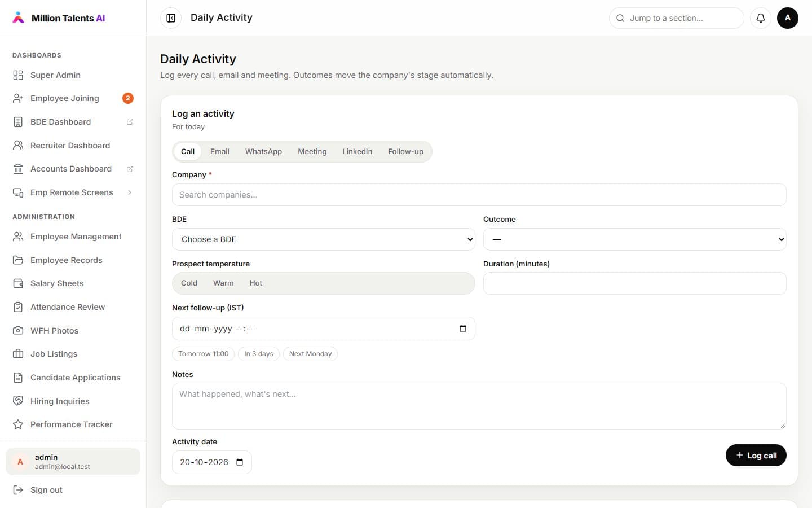Set prospect temperature to Hot
The width and height of the screenshot is (812, 508).
coord(256,283)
